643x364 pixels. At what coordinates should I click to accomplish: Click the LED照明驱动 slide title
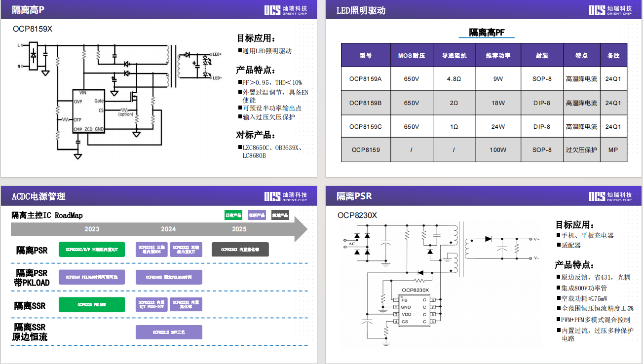pos(361,10)
